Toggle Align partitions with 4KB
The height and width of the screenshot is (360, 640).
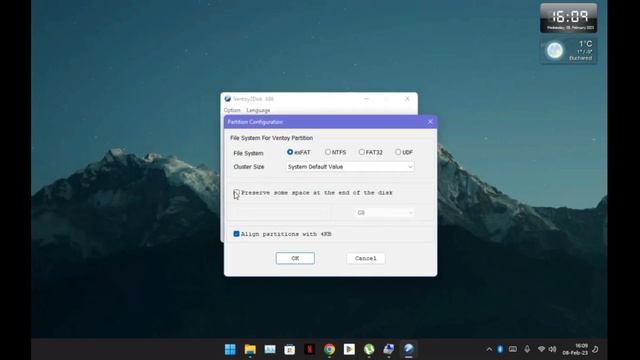[x=236, y=234]
